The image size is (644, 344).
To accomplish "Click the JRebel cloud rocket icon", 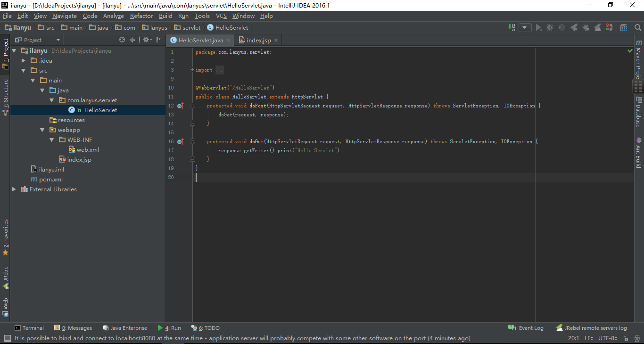I will 598,28.
